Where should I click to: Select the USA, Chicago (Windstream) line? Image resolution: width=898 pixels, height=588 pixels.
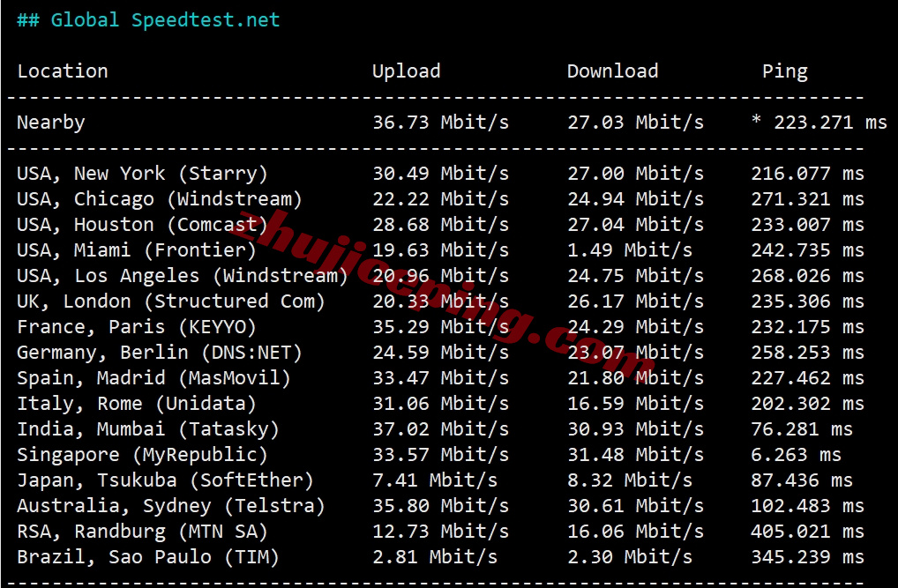[x=160, y=199]
